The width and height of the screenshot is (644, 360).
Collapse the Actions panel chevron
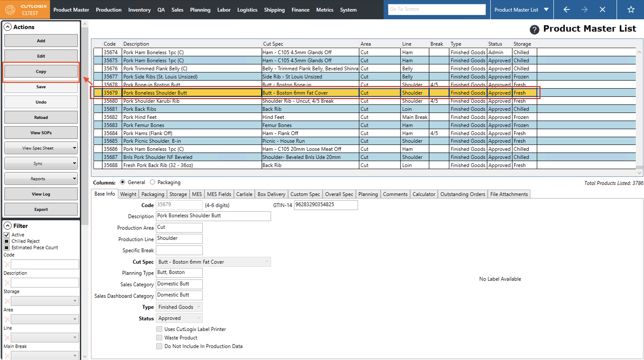pyautogui.click(x=8, y=27)
